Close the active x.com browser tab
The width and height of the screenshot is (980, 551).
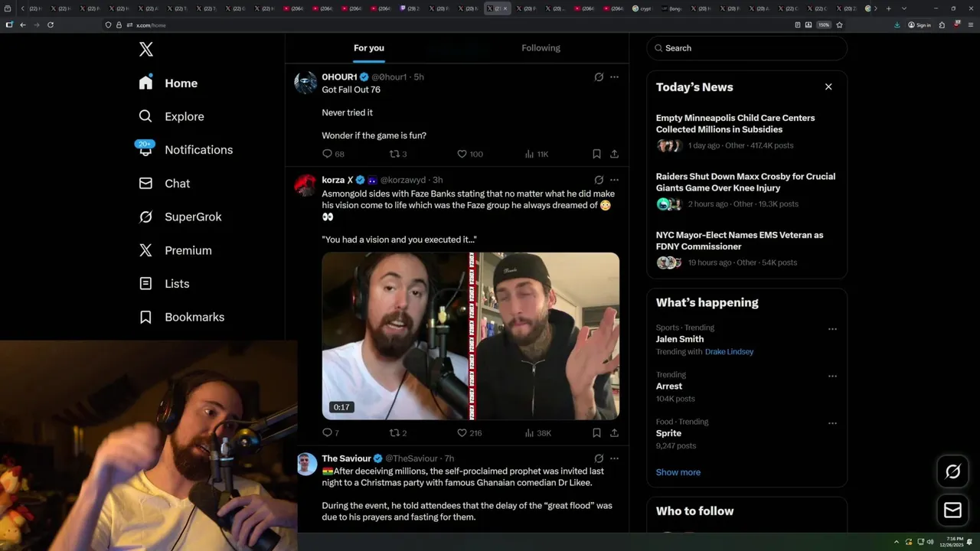click(x=505, y=8)
